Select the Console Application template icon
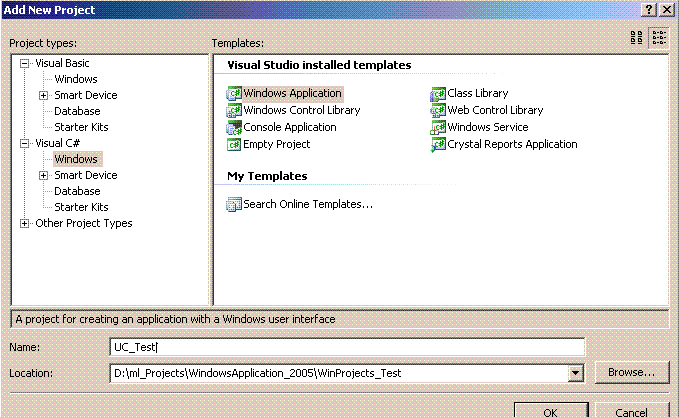Image resolution: width=679 pixels, height=418 pixels. 234,127
